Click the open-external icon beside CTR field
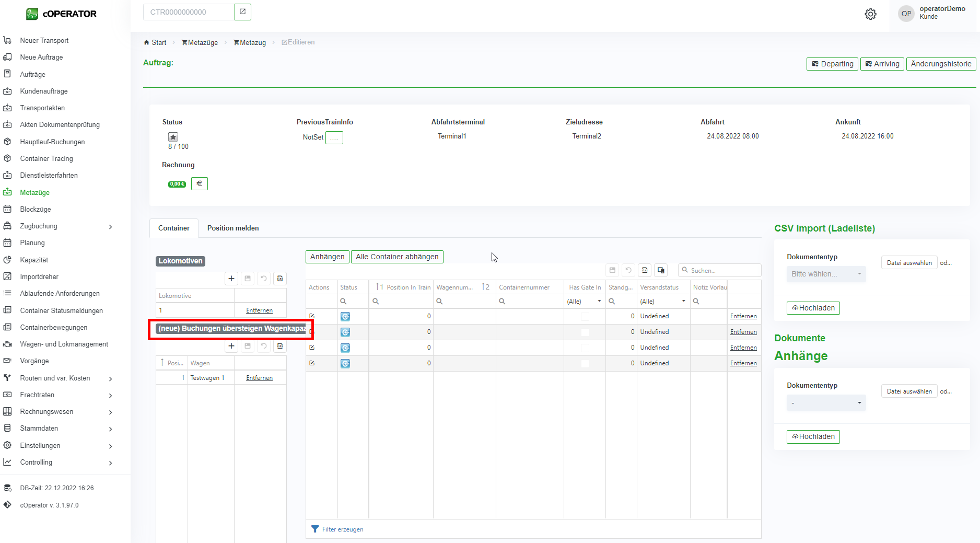The height and width of the screenshot is (543, 980). click(242, 12)
